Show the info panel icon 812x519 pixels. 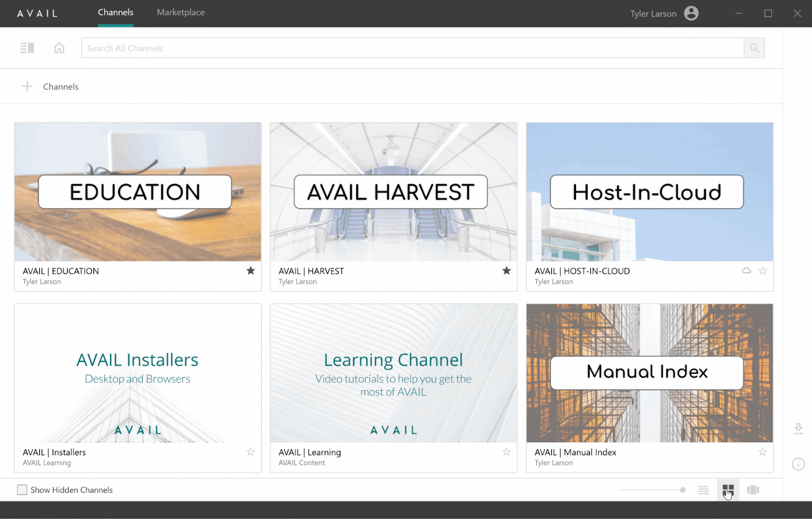click(x=798, y=464)
